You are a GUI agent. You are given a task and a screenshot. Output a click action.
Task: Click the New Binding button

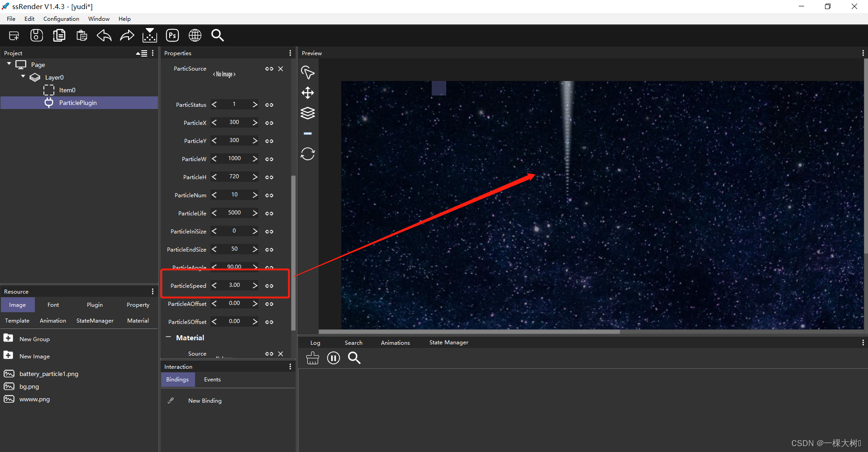coord(204,400)
